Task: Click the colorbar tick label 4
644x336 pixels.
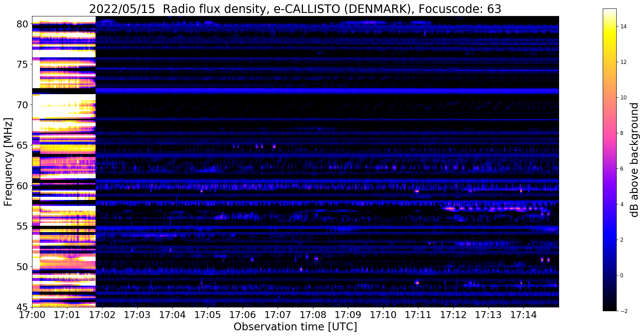Action: click(621, 204)
